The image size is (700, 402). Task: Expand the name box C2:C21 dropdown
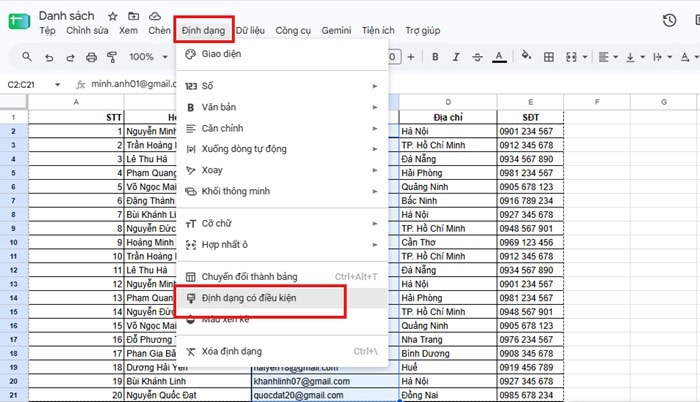pyautogui.click(x=57, y=84)
